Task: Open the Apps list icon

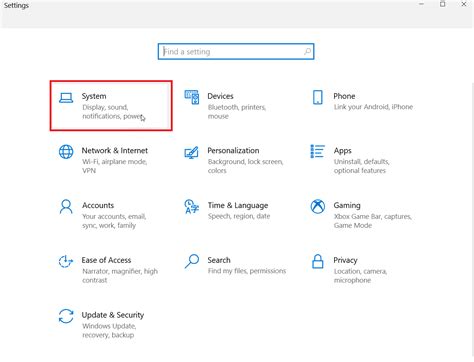Action: (318, 151)
